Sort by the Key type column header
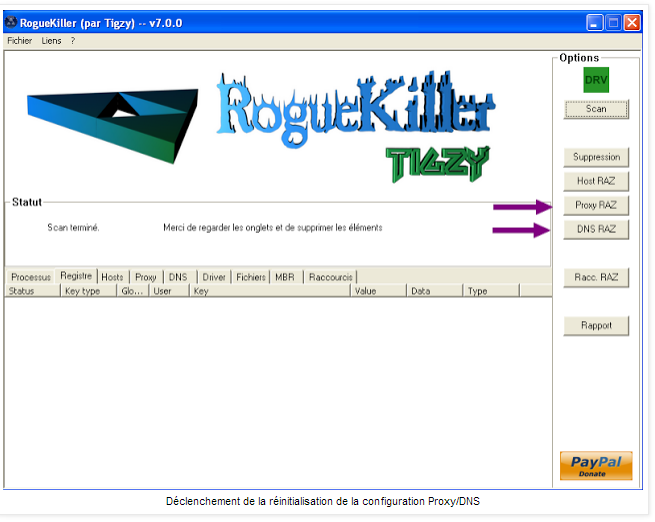This screenshot has width=655, height=522. click(88, 291)
